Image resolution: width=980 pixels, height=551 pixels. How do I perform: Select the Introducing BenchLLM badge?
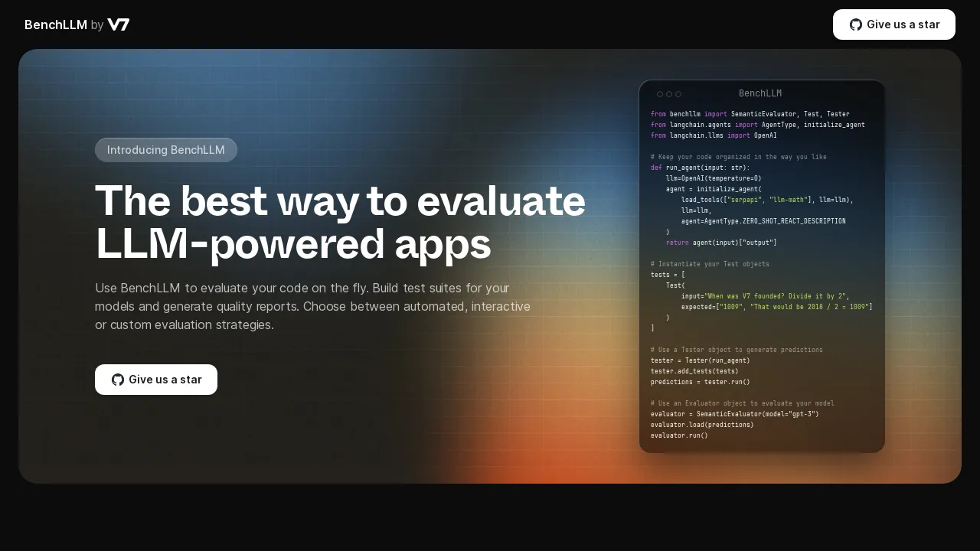(x=166, y=150)
